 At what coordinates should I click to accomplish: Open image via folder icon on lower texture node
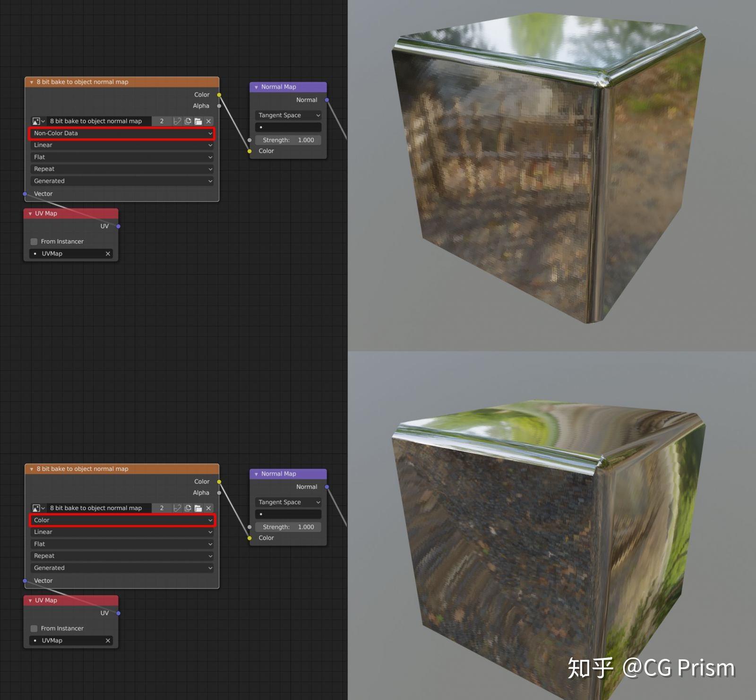click(198, 508)
